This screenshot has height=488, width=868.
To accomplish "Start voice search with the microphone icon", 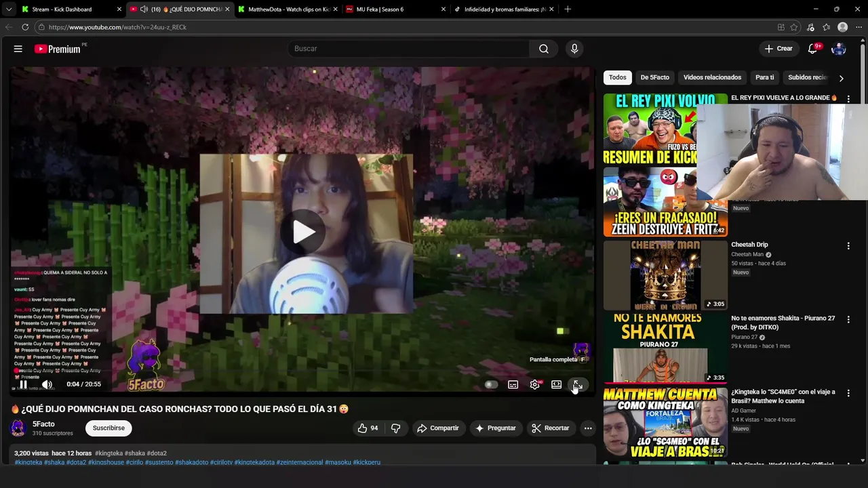I will (x=574, y=49).
